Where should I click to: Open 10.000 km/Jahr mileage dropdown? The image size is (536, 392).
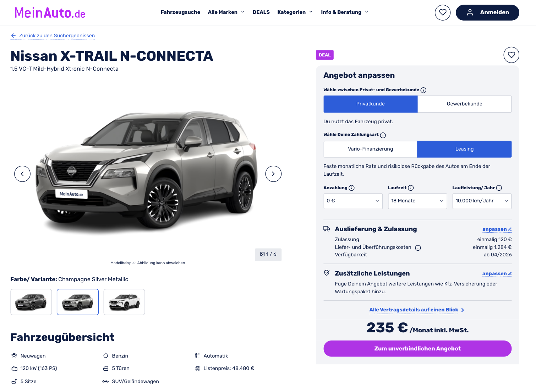click(x=482, y=201)
